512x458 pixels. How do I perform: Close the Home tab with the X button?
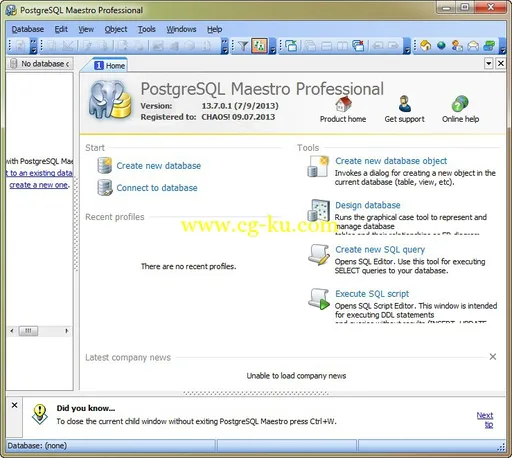coord(501,63)
